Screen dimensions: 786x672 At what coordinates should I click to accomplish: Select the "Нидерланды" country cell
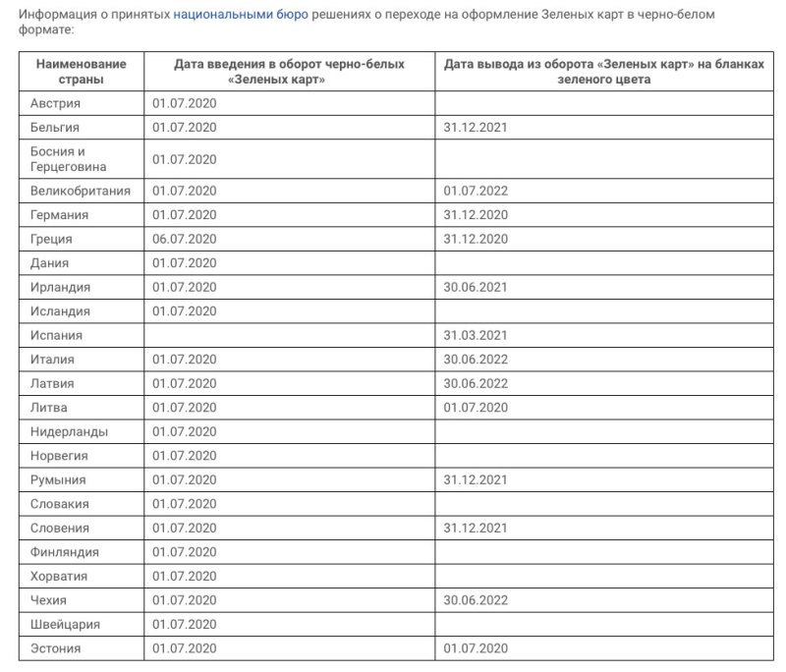click(x=70, y=431)
